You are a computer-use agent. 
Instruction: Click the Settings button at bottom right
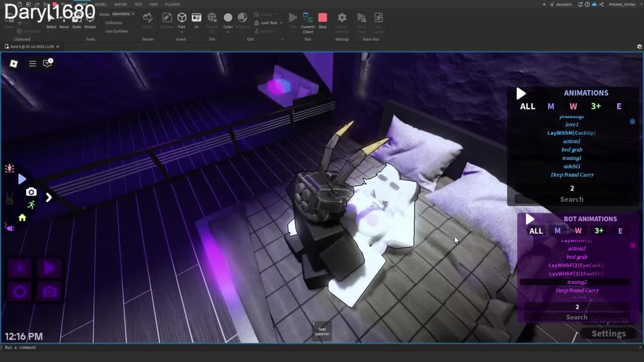click(608, 333)
